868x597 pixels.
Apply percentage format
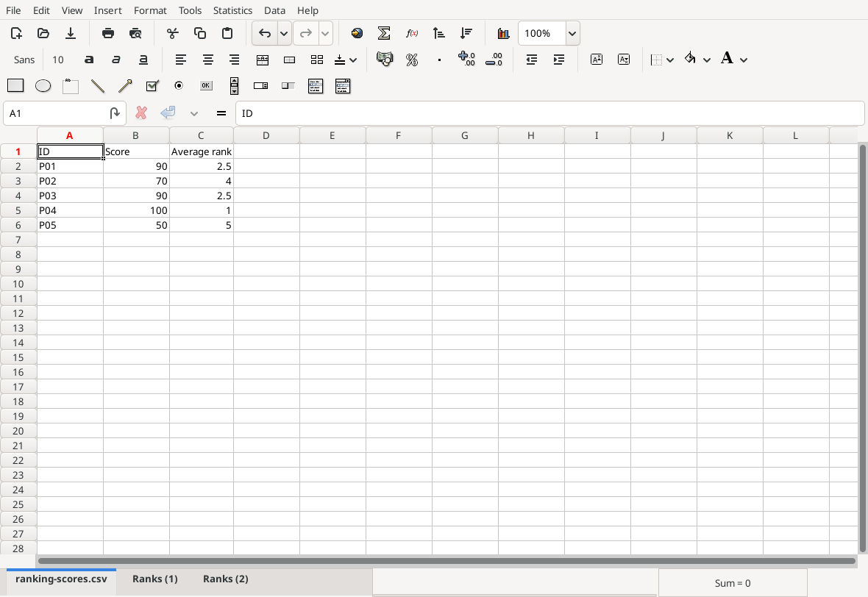[412, 60]
